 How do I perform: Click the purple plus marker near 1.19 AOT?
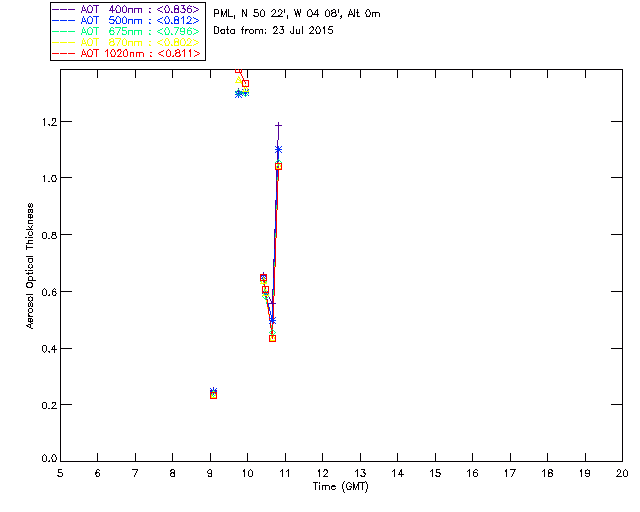tap(278, 125)
